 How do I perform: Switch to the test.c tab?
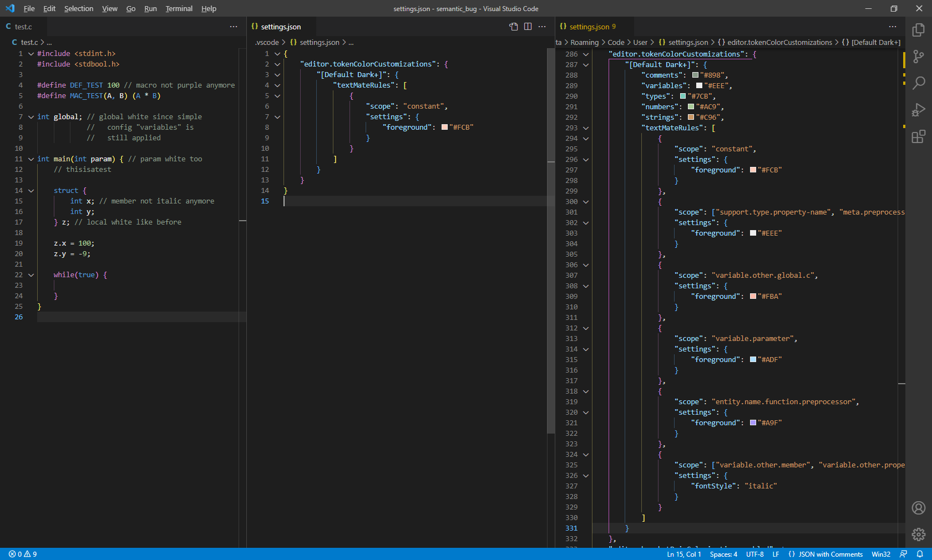tap(23, 27)
